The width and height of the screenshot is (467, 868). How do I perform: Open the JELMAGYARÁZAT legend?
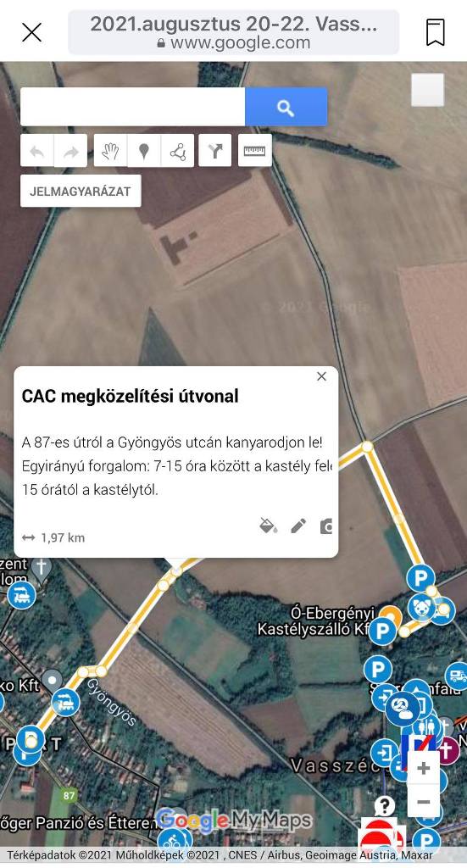point(81,191)
